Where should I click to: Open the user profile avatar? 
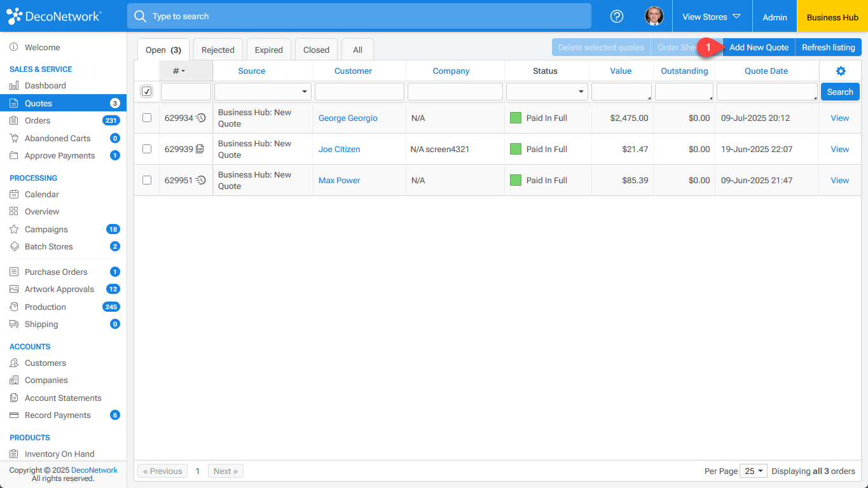654,17
